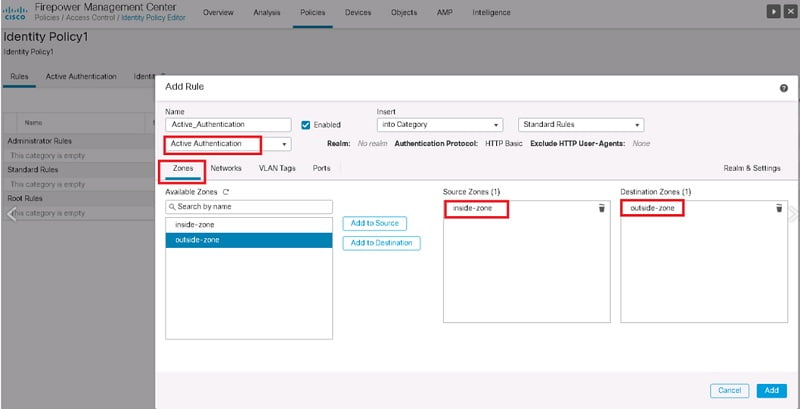Open the Objects menu
Viewport: 800px width, 409px height.
(404, 13)
